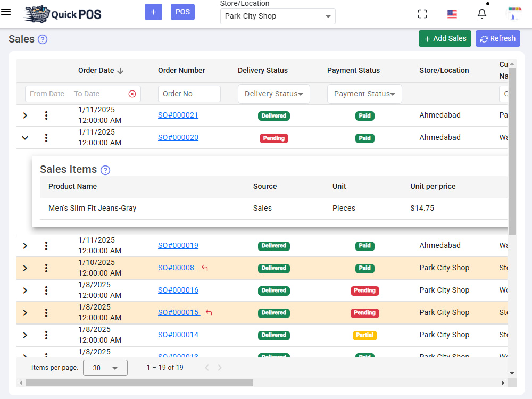532x399 pixels.
Task: Click the Add Sales button
Action: 445,39
